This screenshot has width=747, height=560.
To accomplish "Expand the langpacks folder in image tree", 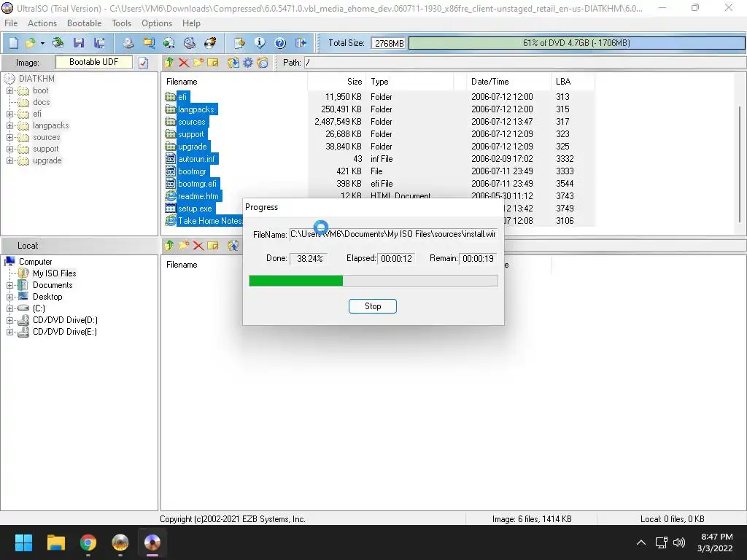I will [9, 125].
